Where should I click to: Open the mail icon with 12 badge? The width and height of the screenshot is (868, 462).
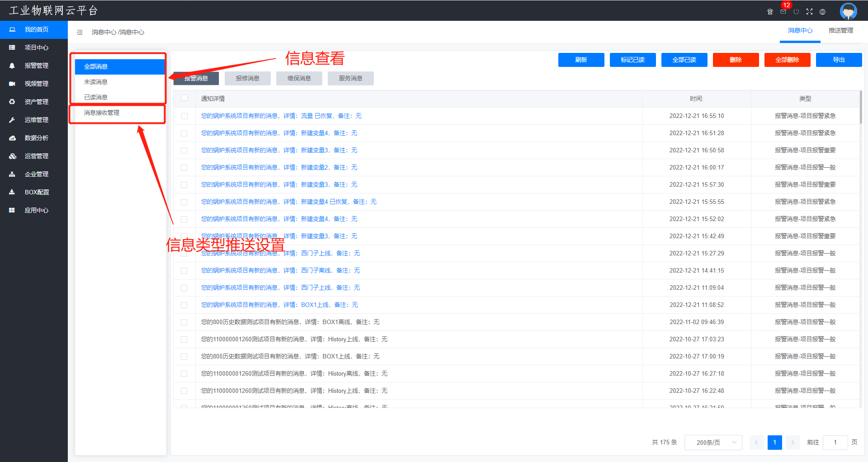tap(783, 12)
